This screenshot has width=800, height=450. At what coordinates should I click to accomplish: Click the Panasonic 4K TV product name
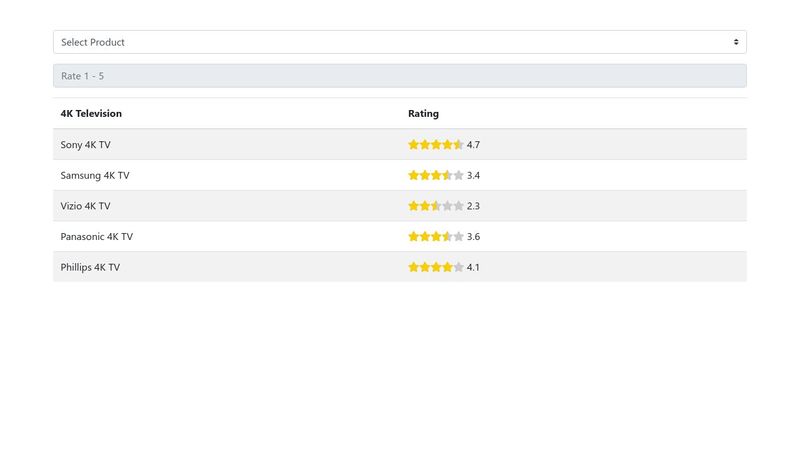point(96,237)
